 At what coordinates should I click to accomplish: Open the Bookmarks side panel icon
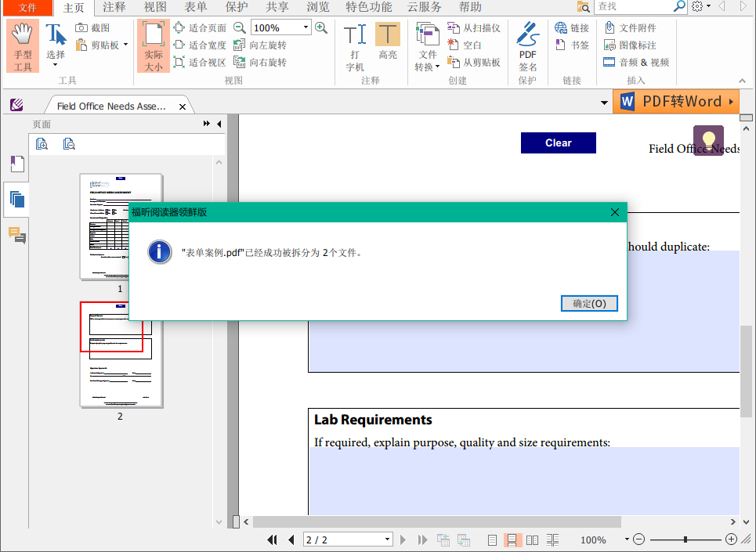[17, 164]
